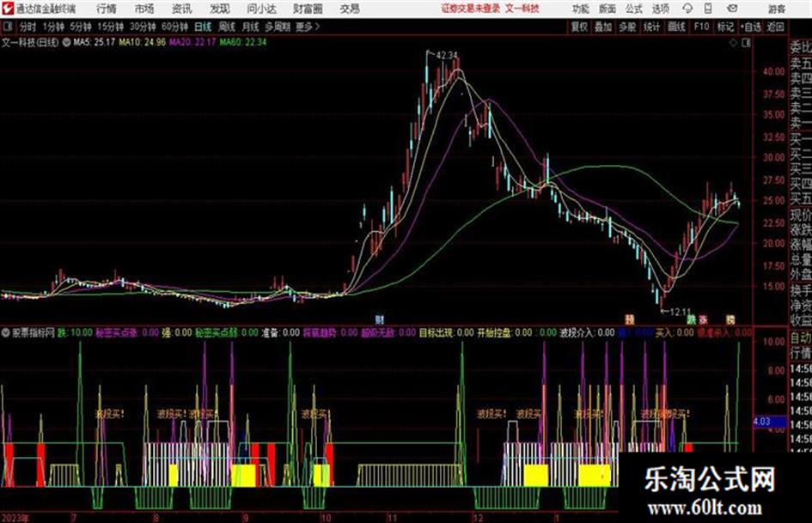Switch to the 15分钟 period tab
The image size is (812, 523).
[x=110, y=27]
